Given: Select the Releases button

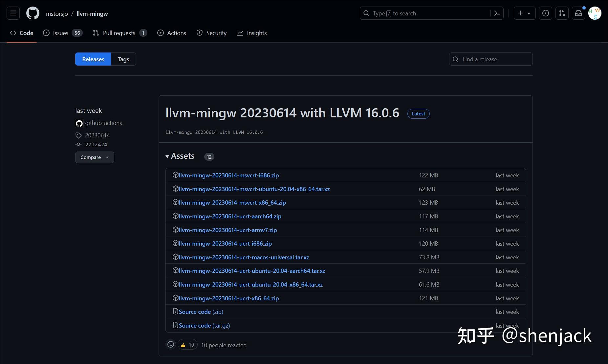Looking at the screenshot, I should (x=93, y=59).
